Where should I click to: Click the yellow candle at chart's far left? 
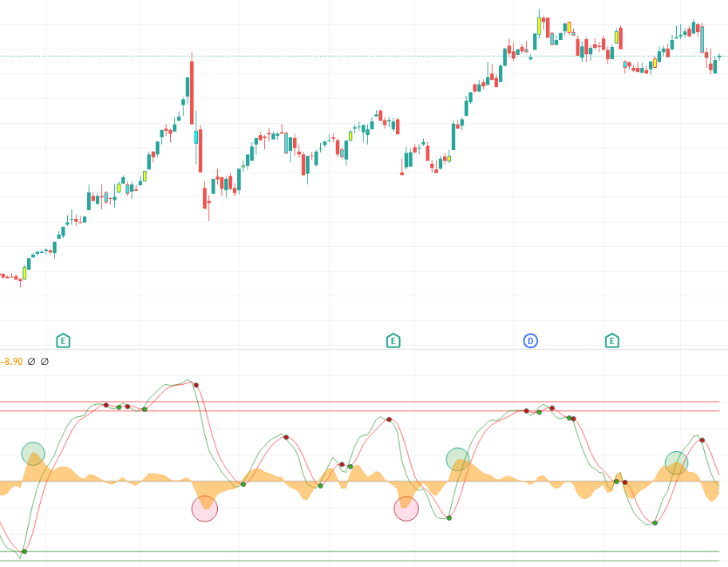click(24, 273)
